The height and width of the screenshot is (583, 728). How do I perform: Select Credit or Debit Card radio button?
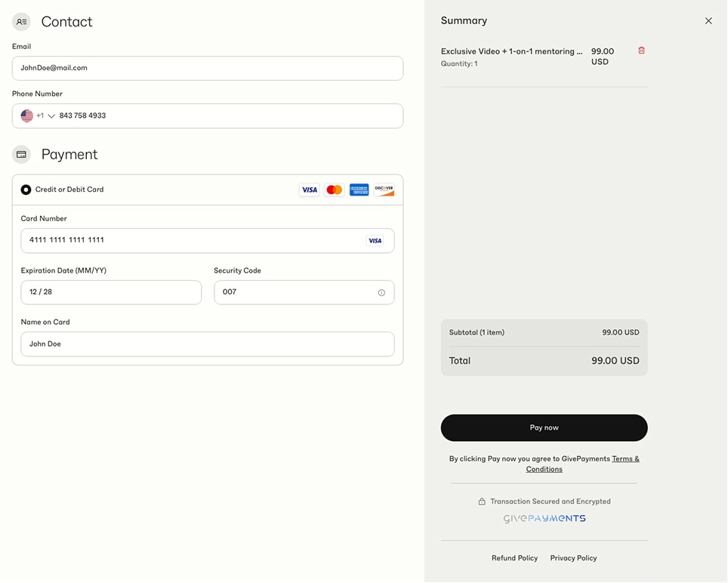pyautogui.click(x=26, y=190)
